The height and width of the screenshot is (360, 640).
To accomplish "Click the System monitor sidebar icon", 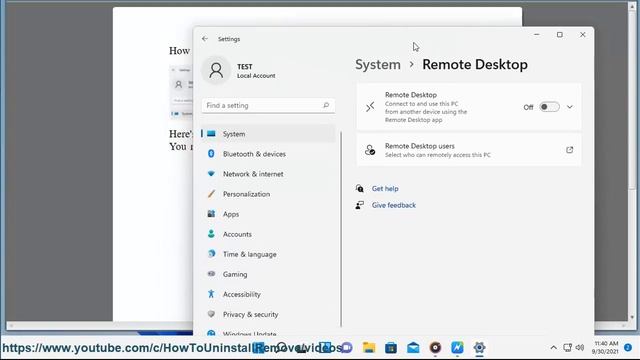I will click(211, 133).
